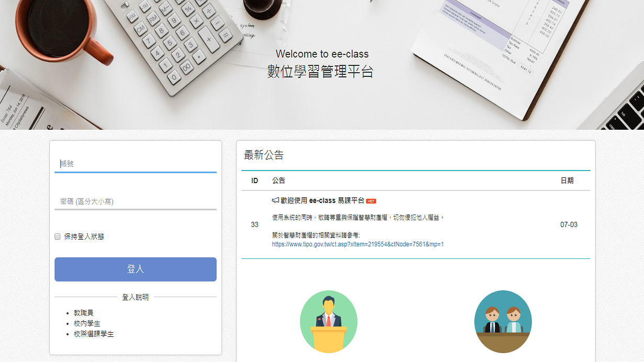Click the two-person meeting avatar icon
Viewport: 644px width, 362px height.
503,321
